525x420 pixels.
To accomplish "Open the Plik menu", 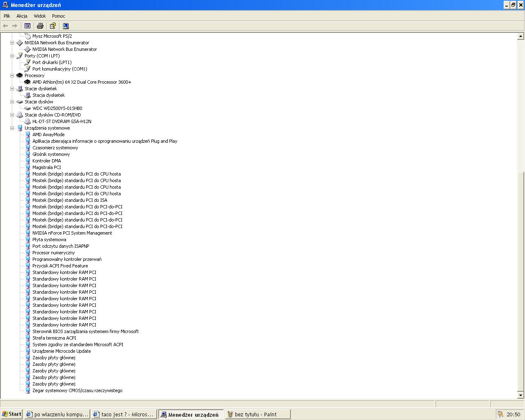I will click(x=7, y=16).
